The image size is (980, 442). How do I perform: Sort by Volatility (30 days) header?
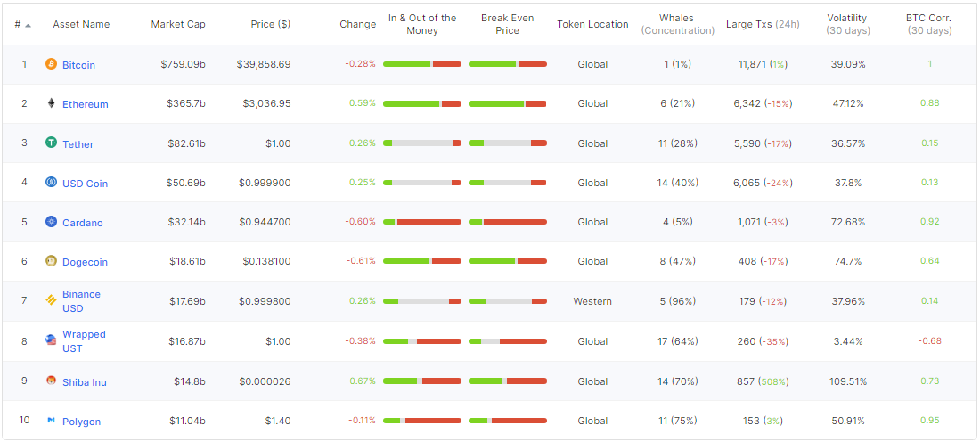point(847,24)
